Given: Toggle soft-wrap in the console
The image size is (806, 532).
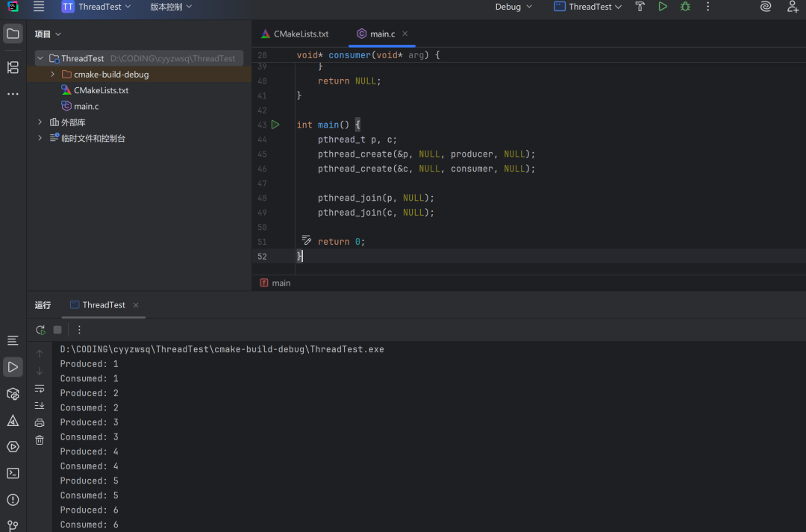Looking at the screenshot, I should [x=40, y=389].
